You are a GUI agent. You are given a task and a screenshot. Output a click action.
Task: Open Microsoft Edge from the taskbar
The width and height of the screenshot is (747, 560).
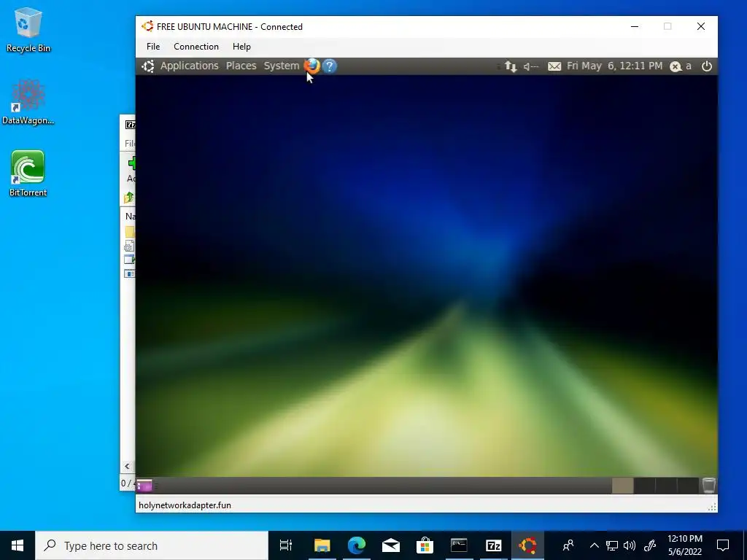pos(356,545)
